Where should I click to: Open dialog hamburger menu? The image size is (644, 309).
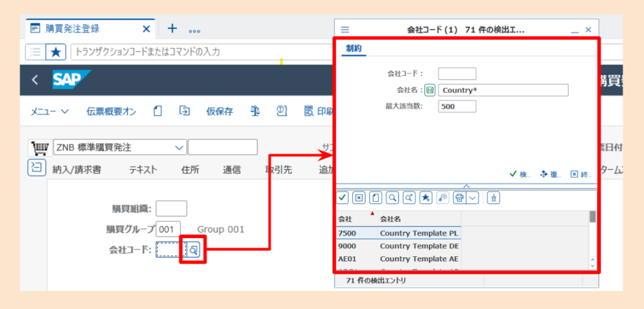click(345, 30)
